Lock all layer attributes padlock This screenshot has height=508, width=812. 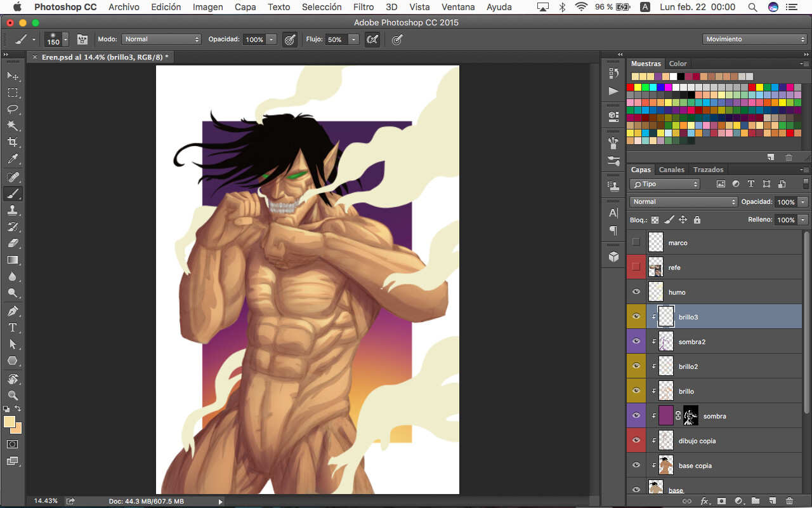coord(697,220)
